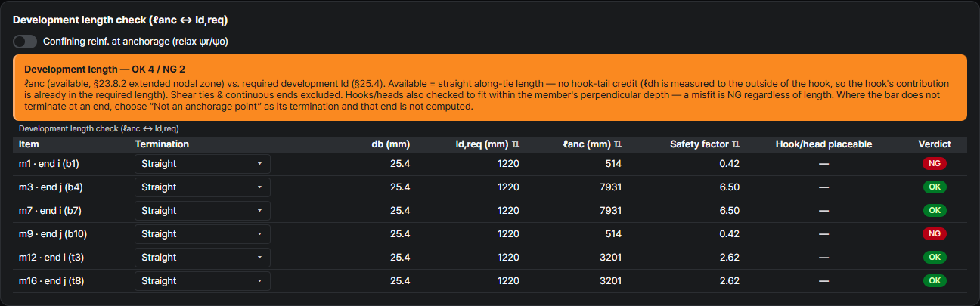Open termination dropdown for m7 end i

[x=203, y=211]
